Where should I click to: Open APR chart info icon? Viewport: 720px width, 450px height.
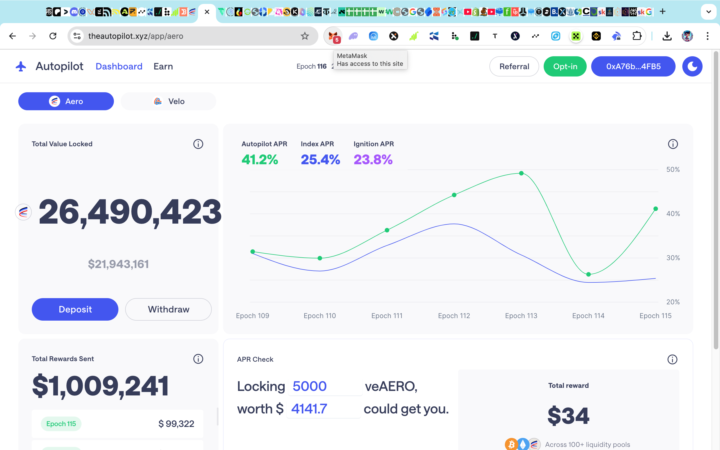click(x=673, y=144)
